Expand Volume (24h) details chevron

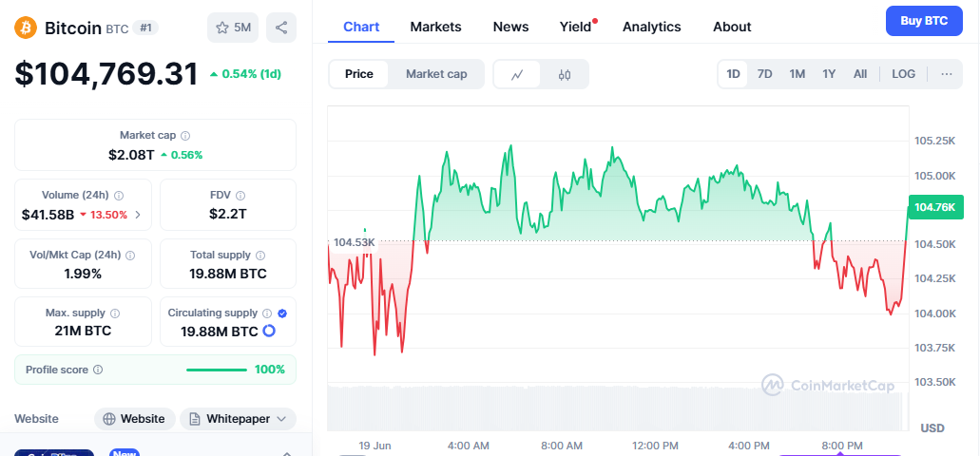(138, 215)
